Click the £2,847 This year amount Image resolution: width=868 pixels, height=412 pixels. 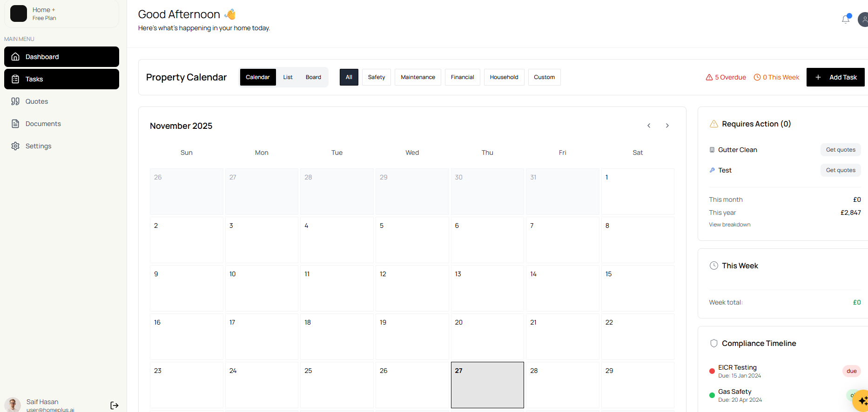coord(851,213)
